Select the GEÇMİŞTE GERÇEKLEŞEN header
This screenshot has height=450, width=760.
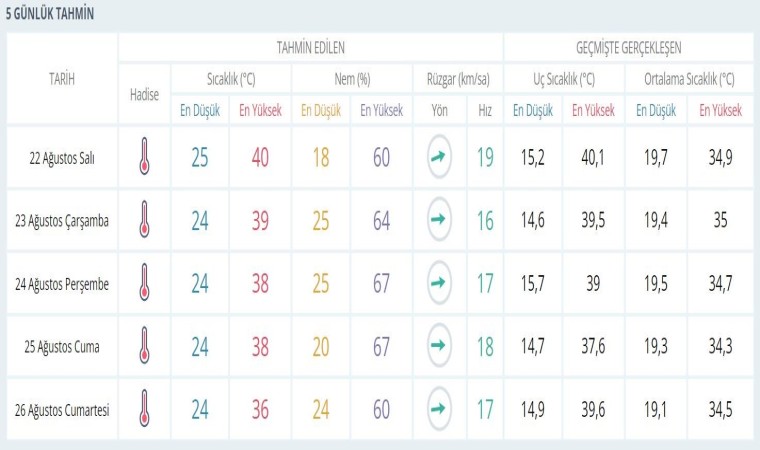(x=628, y=47)
